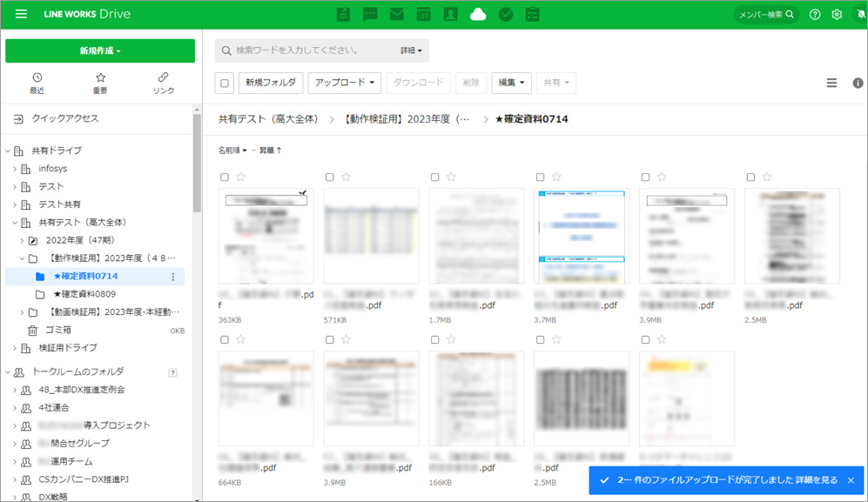This screenshot has width=868, height=502.
Task: Open the settings gear icon
Action: click(x=837, y=14)
